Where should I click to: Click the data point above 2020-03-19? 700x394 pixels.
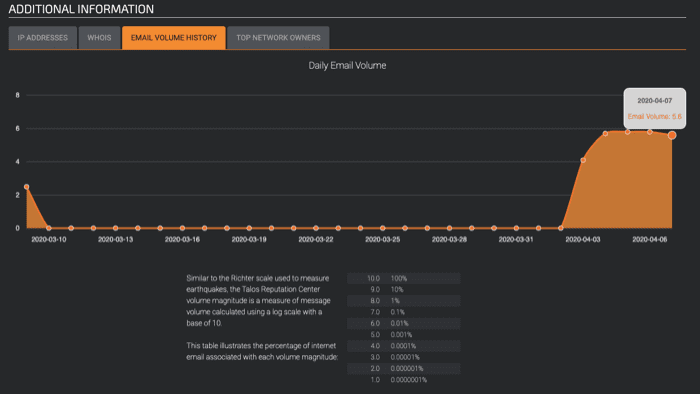coord(249,228)
